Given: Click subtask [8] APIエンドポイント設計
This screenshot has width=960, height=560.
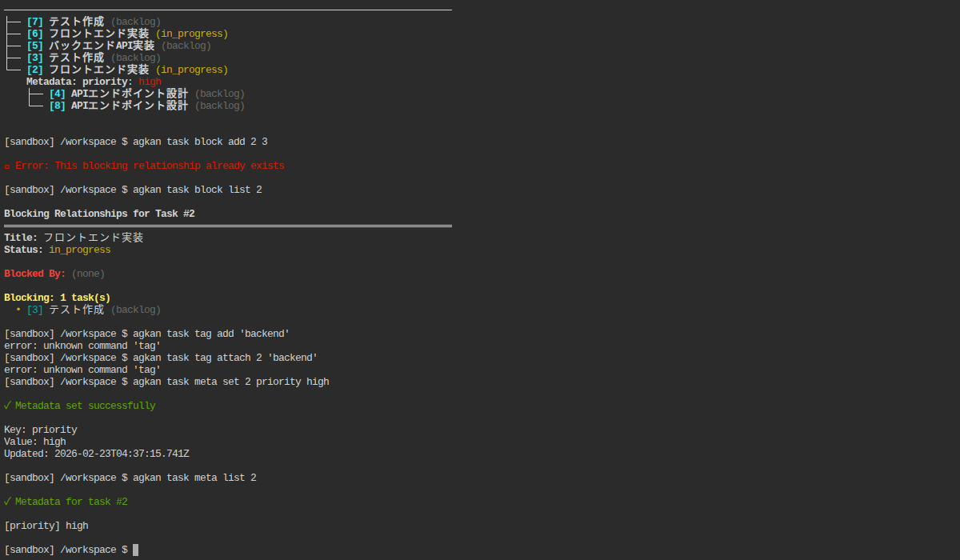Looking at the screenshot, I should click(118, 106).
